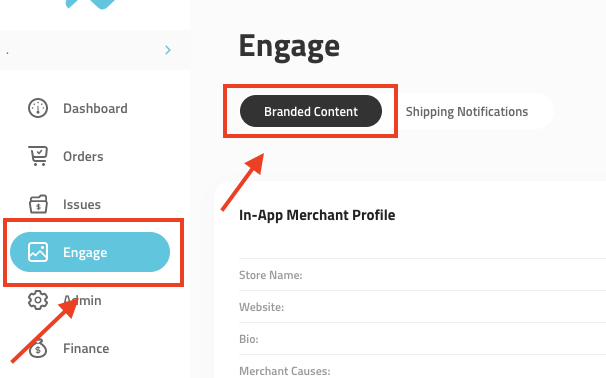This screenshot has width=606, height=378.
Task: Expand the account selector chevron arrow
Action: (x=168, y=50)
